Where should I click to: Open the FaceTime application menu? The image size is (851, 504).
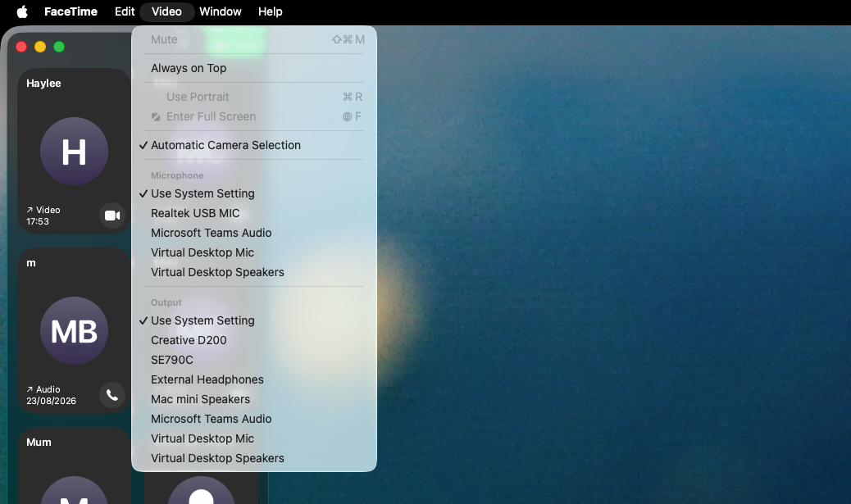(71, 11)
